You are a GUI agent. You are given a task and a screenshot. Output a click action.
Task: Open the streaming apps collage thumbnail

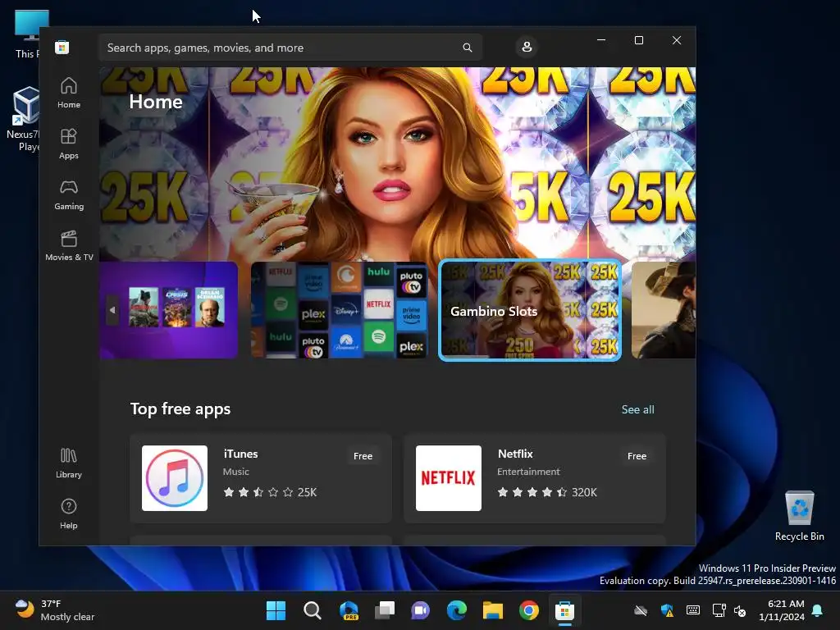(x=340, y=309)
